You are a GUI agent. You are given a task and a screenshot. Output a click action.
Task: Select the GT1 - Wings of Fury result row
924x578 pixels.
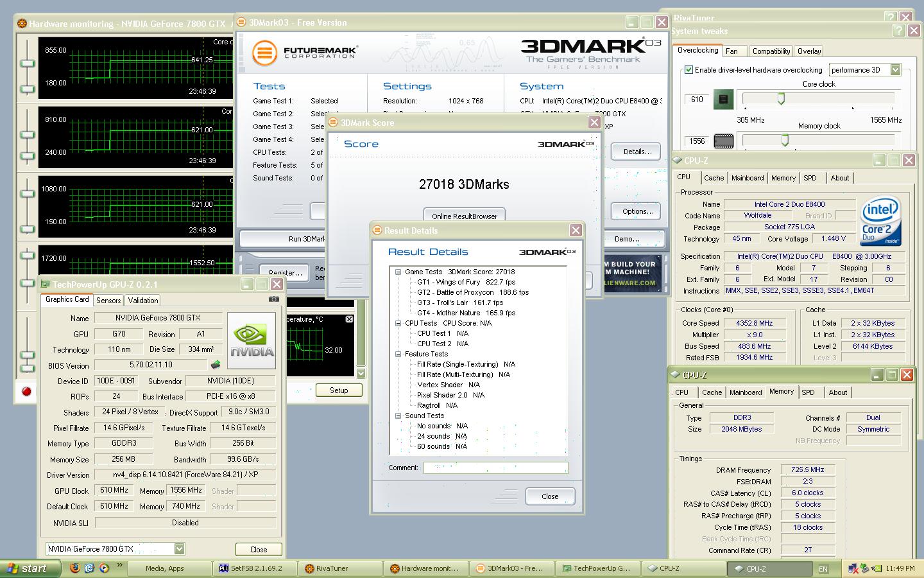pyautogui.click(x=466, y=282)
